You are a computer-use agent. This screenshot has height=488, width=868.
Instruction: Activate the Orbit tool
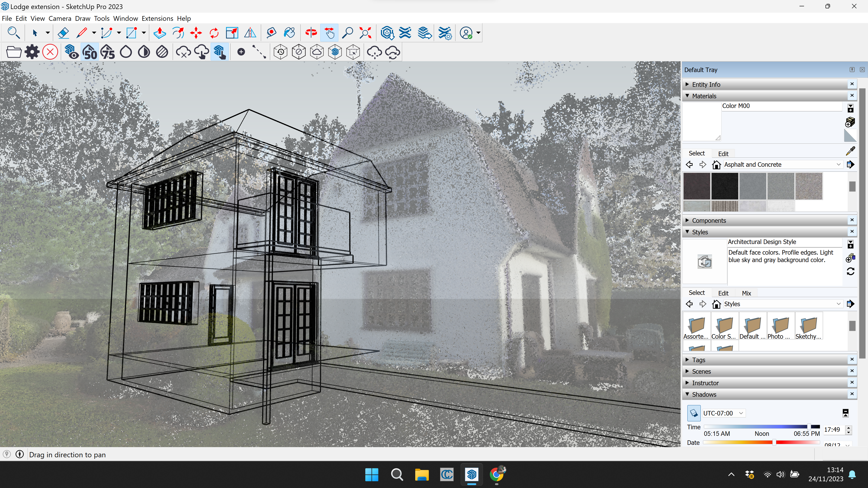coord(311,33)
